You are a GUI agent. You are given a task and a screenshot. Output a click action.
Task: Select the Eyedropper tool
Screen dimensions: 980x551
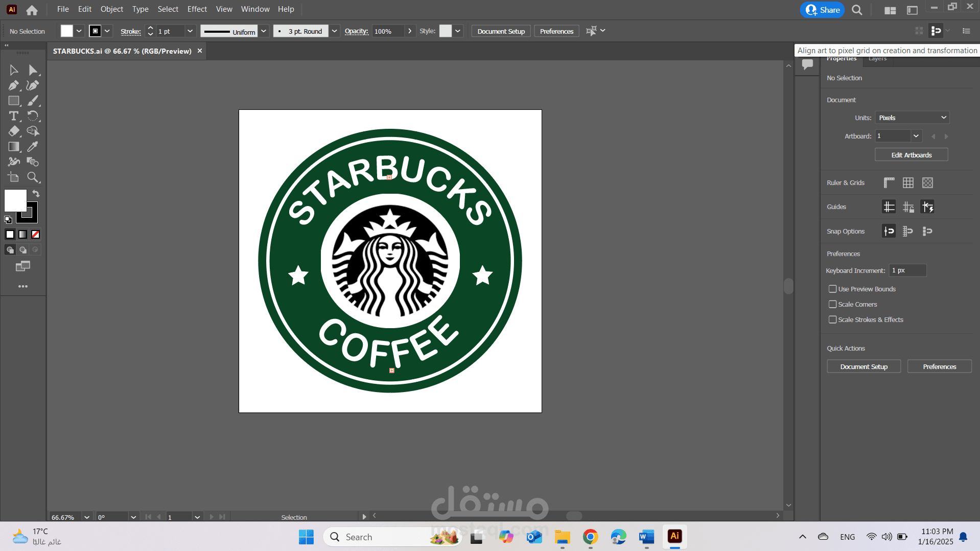point(33,147)
